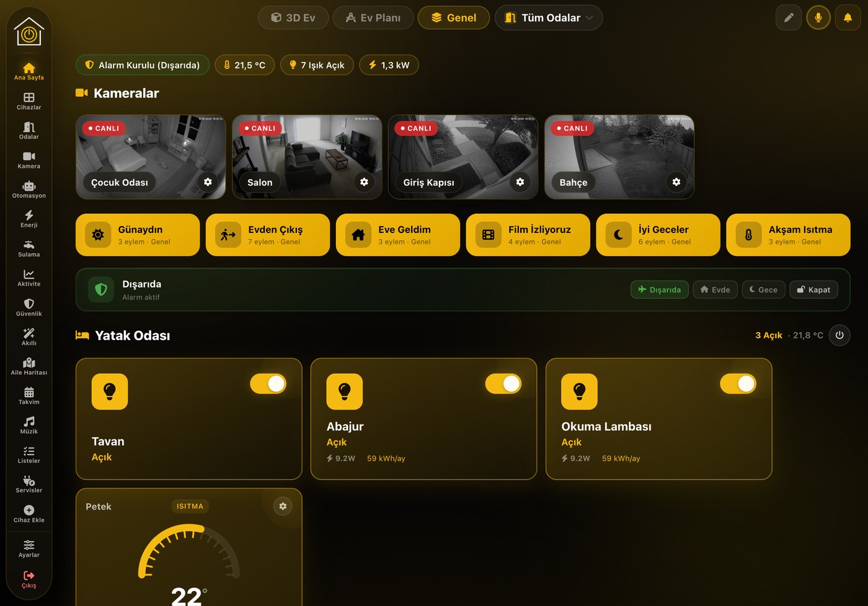Select Dışarıda alarm mode button
Image resolution: width=868 pixels, height=606 pixels.
(660, 289)
